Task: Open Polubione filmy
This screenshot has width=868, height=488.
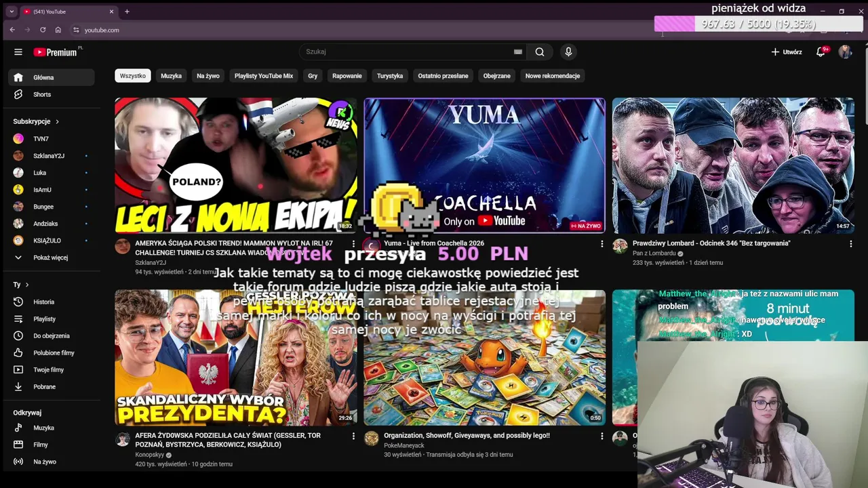Action: point(52,352)
